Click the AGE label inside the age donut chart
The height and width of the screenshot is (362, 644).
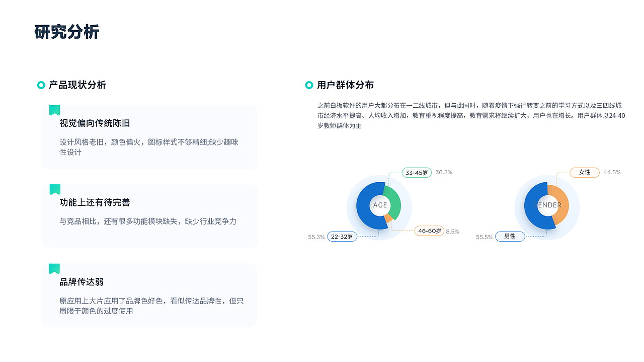pos(380,205)
